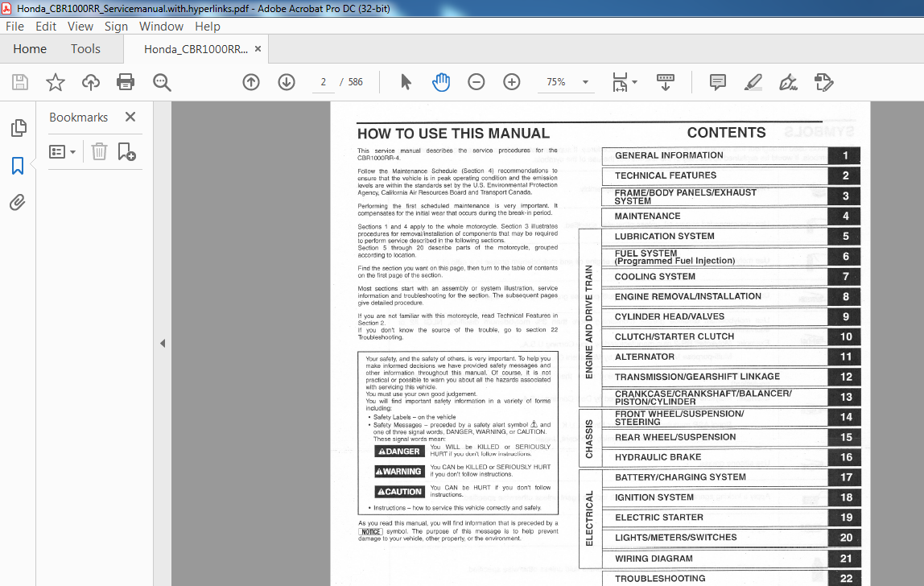Click section number 8 tab
Image resolution: width=924 pixels, height=586 pixels.
(845, 296)
